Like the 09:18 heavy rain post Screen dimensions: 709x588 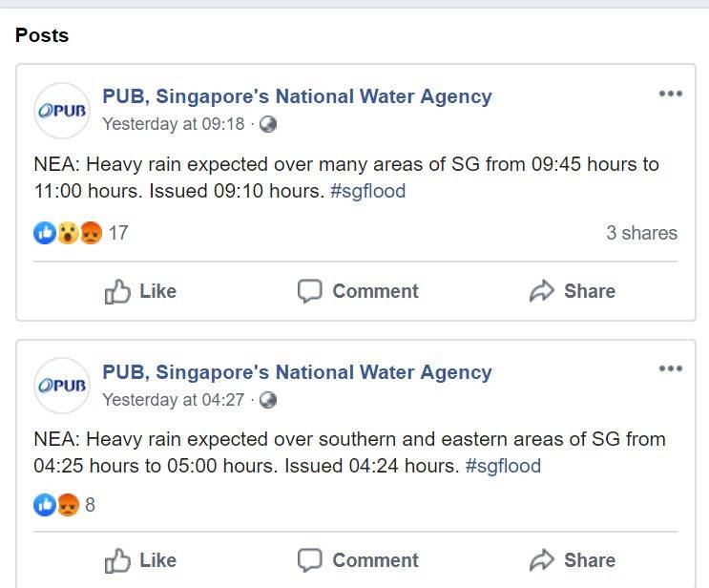coord(140,292)
